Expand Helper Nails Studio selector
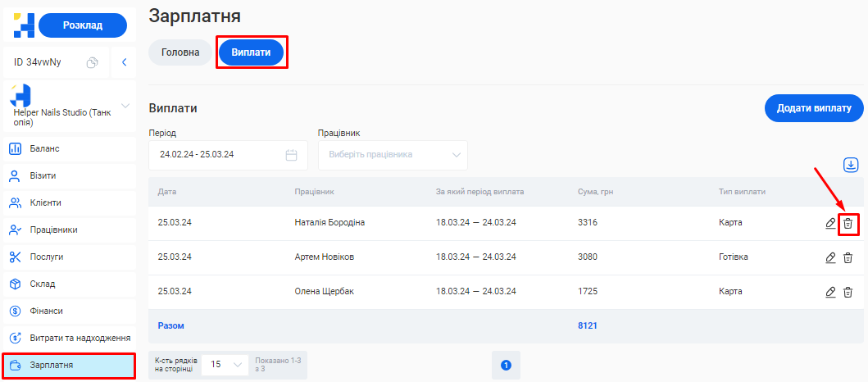Screen dimensions: 868x382 [125, 106]
